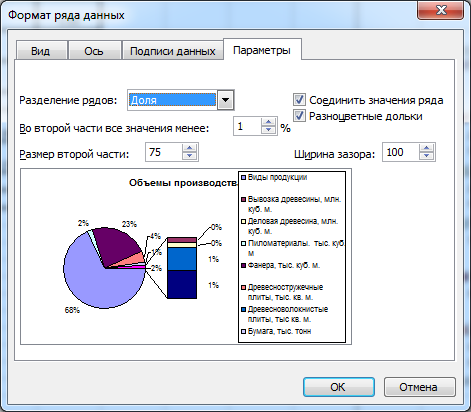Image resolution: width=471 pixels, height=412 pixels.
Task: Decrease Ширина зазора value
Action: pyautogui.click(x=427, y=156)
